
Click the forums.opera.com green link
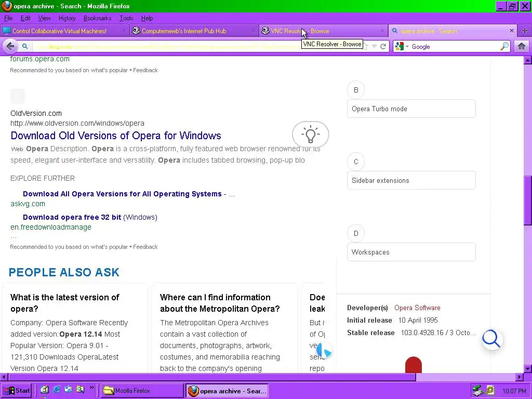[39, 59]
